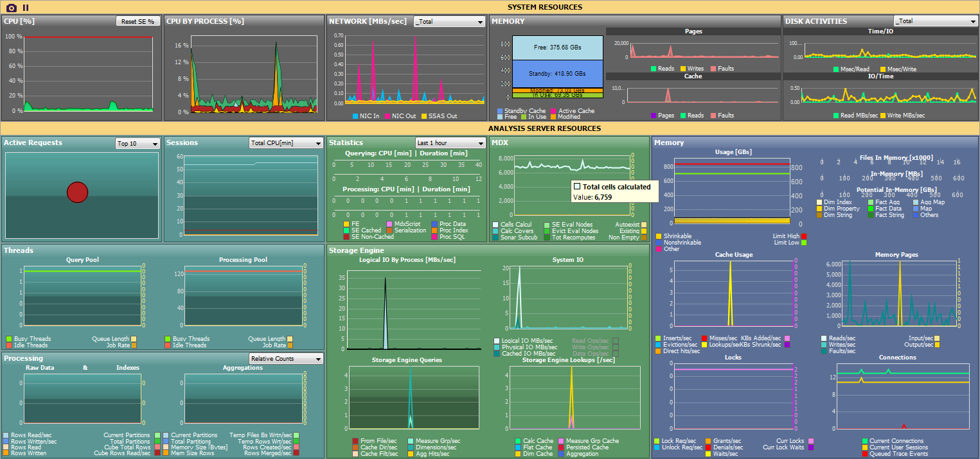This screenshot has width=980, height=459.
Task: Click the Read MBs/sec legend swatch
Action: click(x=837, y=116)
